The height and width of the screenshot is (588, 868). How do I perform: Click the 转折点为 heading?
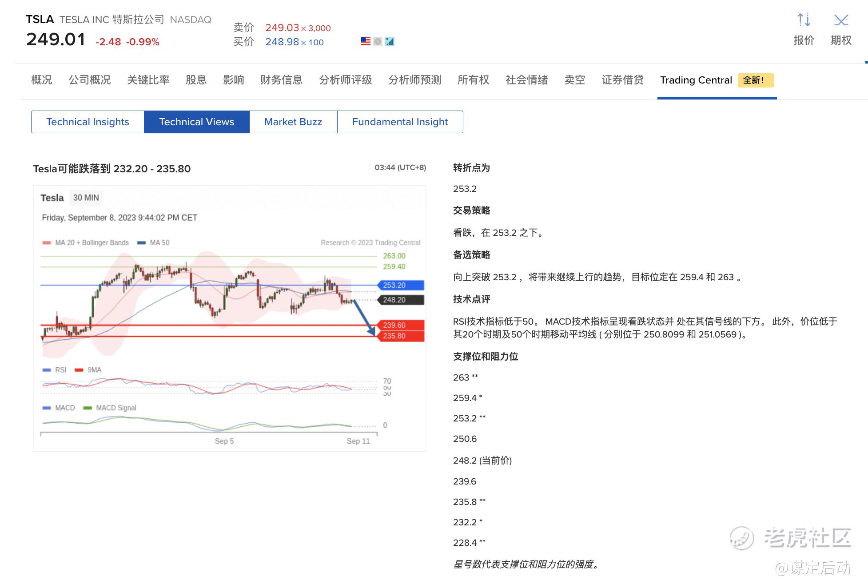(471, 168)
